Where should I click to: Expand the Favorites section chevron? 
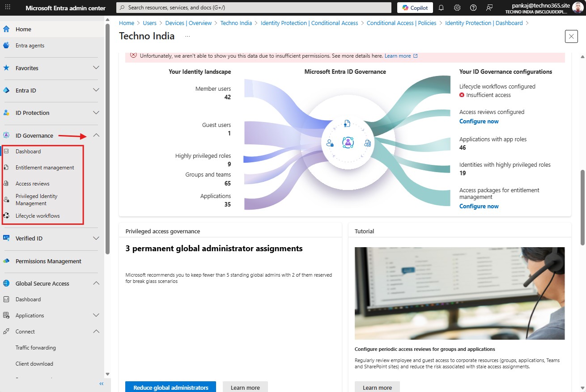pos(96,68)
